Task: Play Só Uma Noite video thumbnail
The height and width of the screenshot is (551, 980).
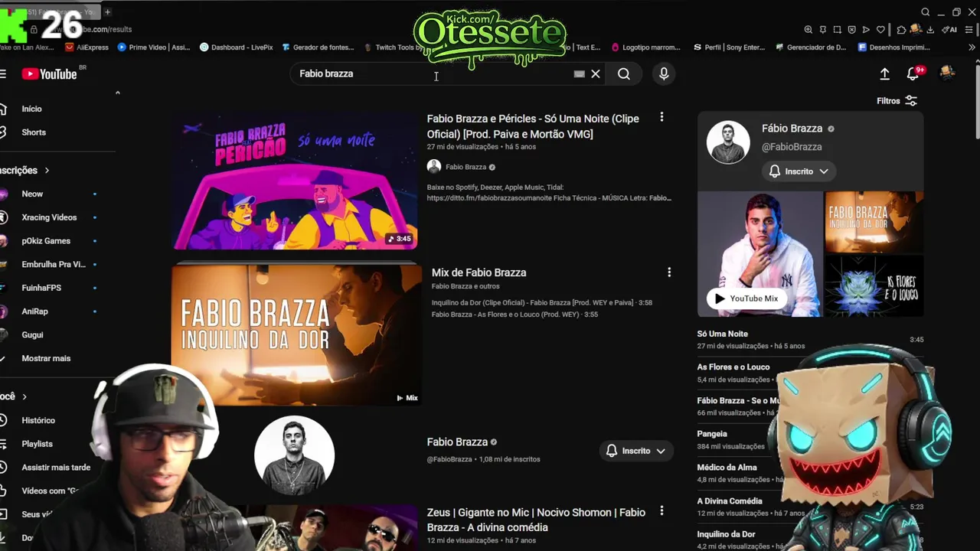Action: [295, 181]
